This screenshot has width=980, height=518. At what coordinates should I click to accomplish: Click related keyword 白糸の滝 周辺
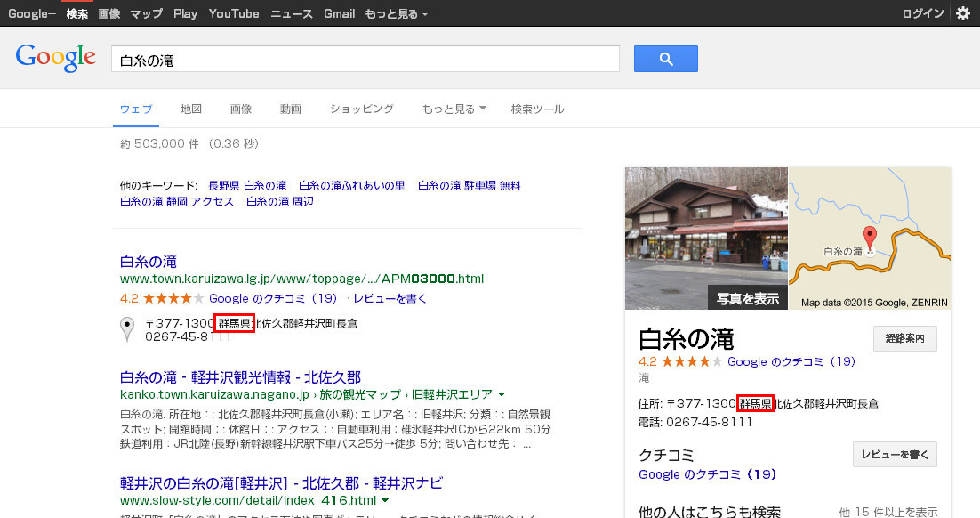pos(280,201)
